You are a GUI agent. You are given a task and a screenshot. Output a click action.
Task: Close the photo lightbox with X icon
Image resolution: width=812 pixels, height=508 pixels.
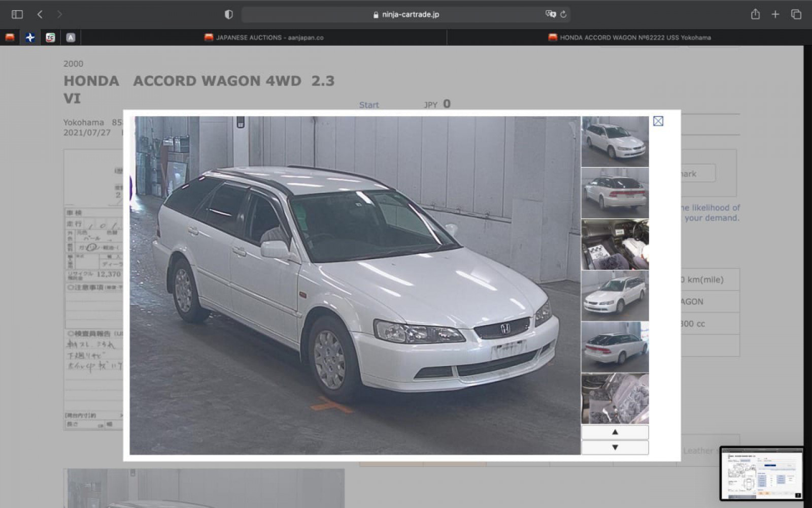[658, 121]
